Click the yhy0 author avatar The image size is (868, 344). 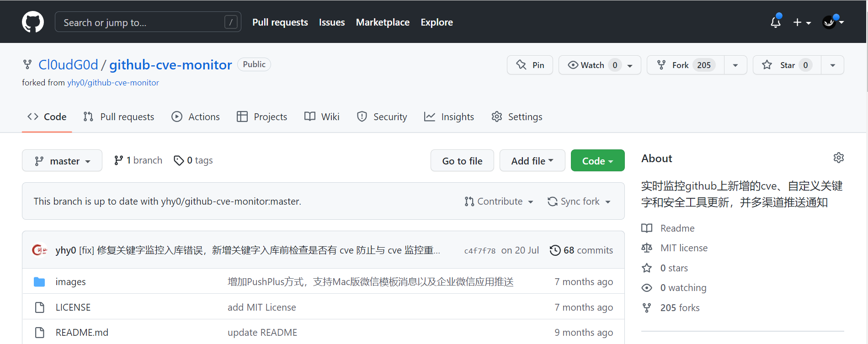coord(40,250)
